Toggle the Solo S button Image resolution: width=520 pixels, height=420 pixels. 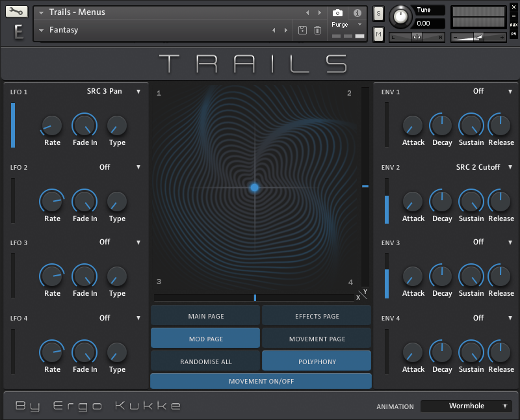click(x=379, y=14)
